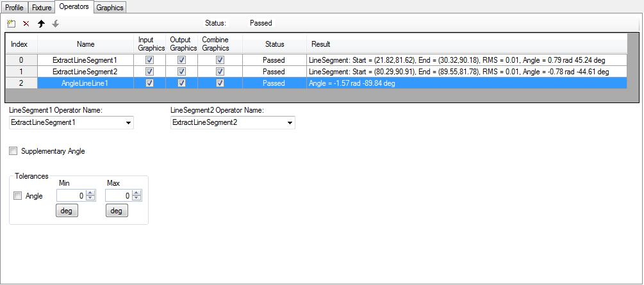Move selected operator up with arrow icon
644x285 pixels.
(41, 24)
